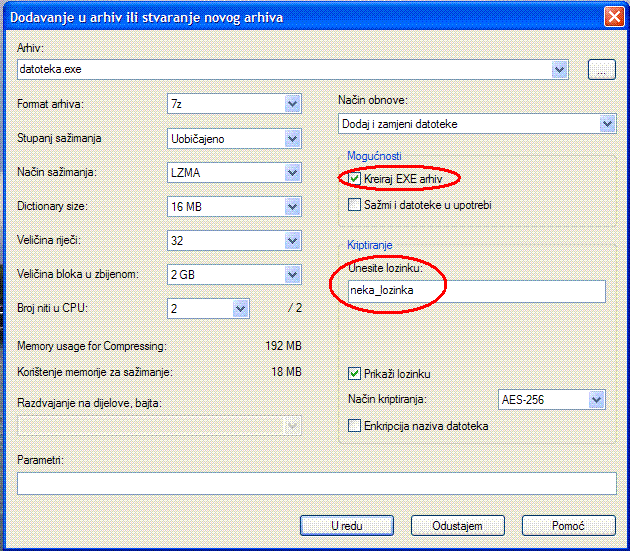Click the browse button next to archive name
This screenshot has width=630, height=558.
point(600,69)
